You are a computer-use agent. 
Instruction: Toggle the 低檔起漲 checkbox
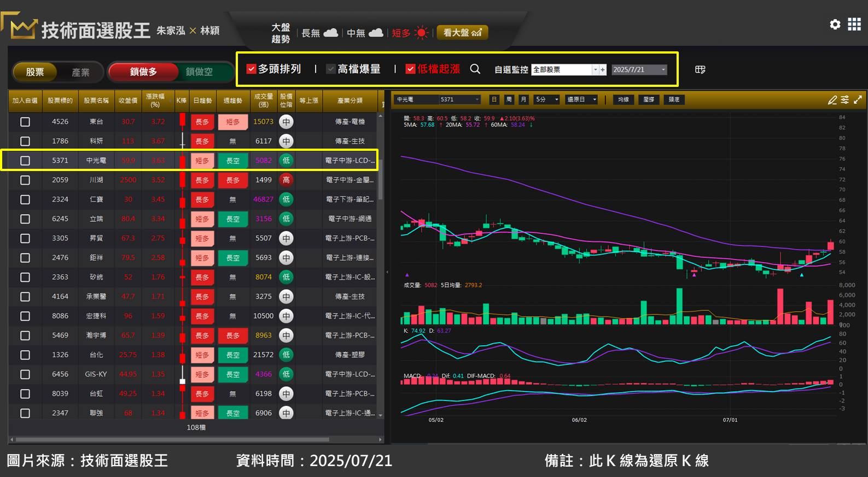(x=410, y=69)
